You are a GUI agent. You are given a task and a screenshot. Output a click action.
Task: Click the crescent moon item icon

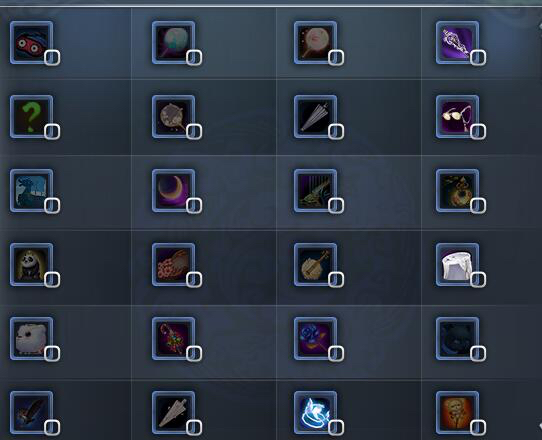(x=174, y=191)
